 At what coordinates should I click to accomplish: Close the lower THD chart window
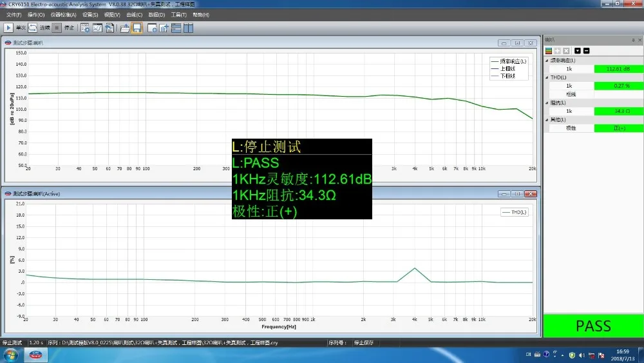tap(531, 193)
